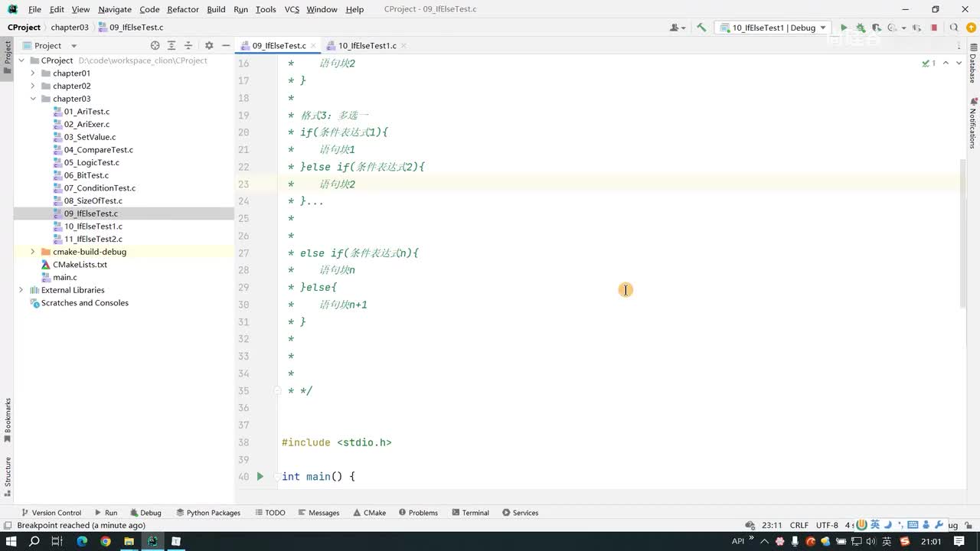Viewport: 980px width, 551px height.
Task: Open Python Packages tool window
Action: pyautogui.click(x=208, y=513)
